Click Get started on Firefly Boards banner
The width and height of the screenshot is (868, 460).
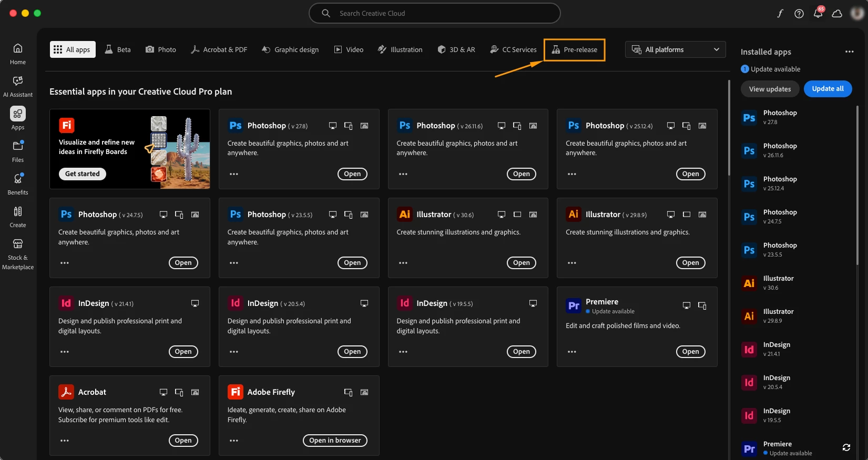point(83,174)
